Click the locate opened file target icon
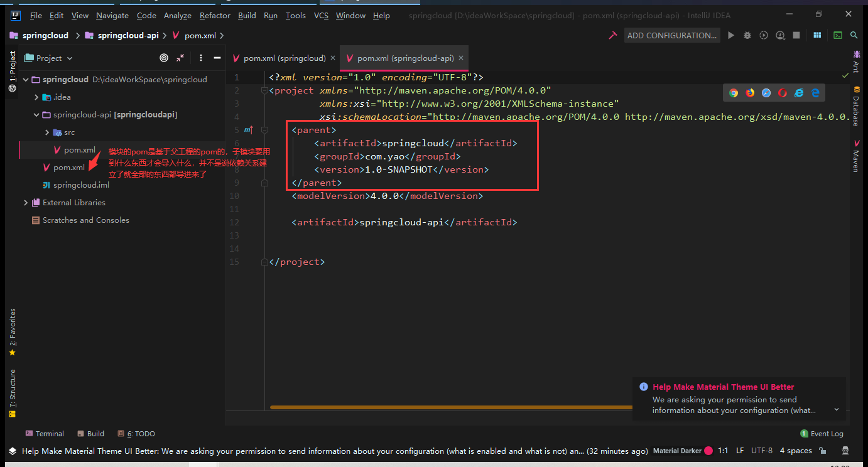 (x=164, y=58)
